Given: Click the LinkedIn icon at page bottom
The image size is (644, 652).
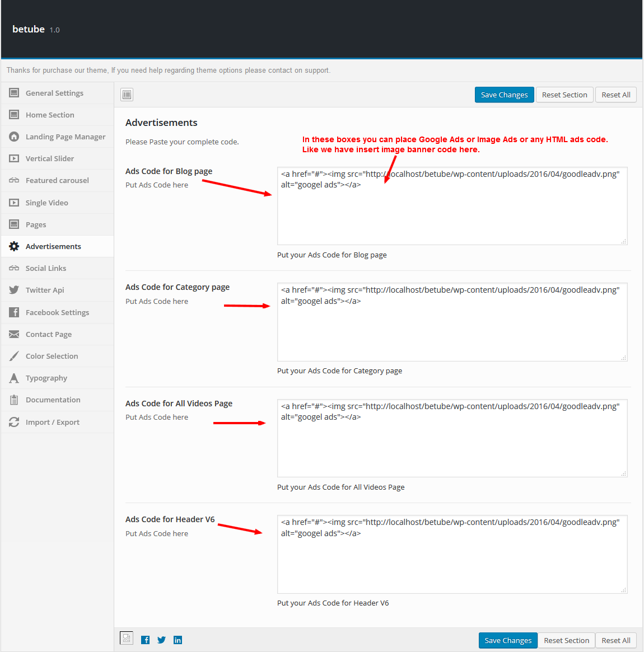Looking at the screenshot, I should coord(178,640).
